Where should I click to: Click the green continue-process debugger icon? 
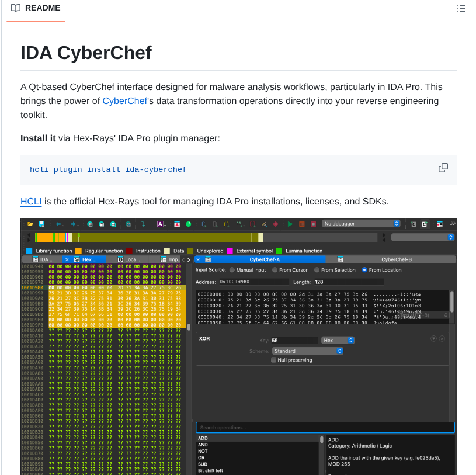290,223
